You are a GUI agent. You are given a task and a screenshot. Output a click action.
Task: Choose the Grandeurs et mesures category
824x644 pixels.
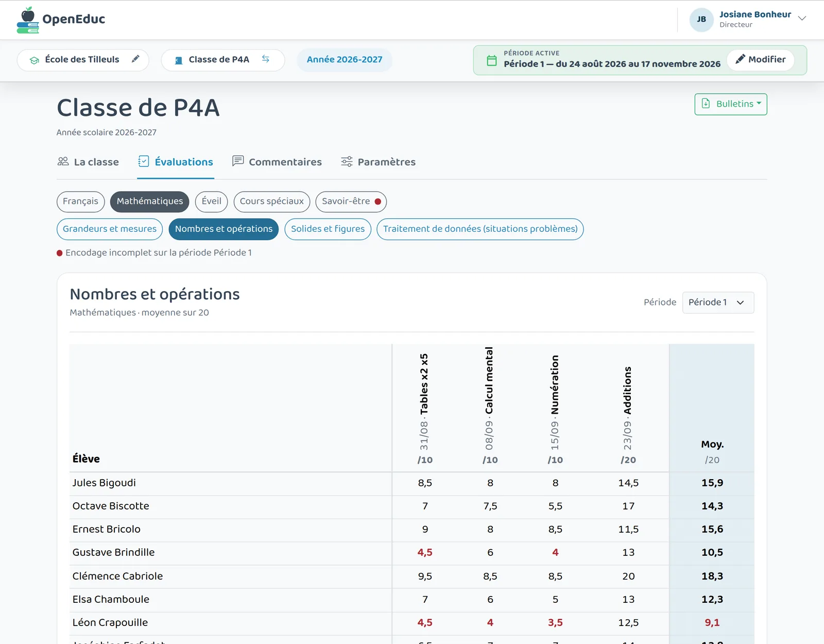pos(110,229)
